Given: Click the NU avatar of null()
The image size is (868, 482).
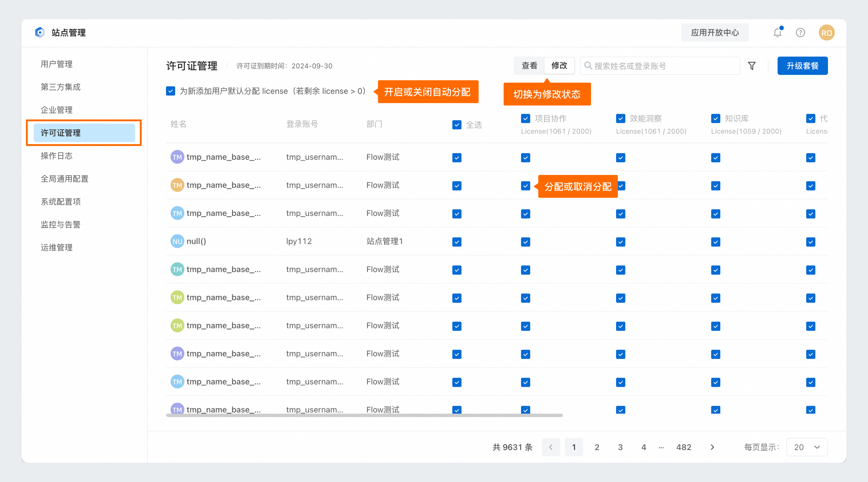Looking at the screenshot, I should (177, 241).
